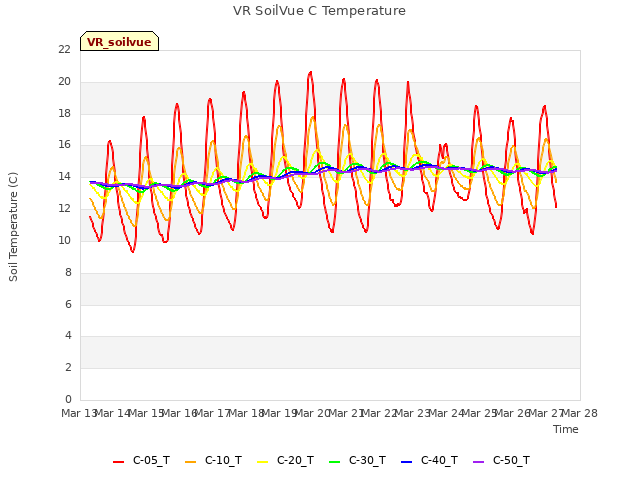Click the 6 y-axis tick label
The width and height of the screenshot is (640, 480).
[68, 304]
